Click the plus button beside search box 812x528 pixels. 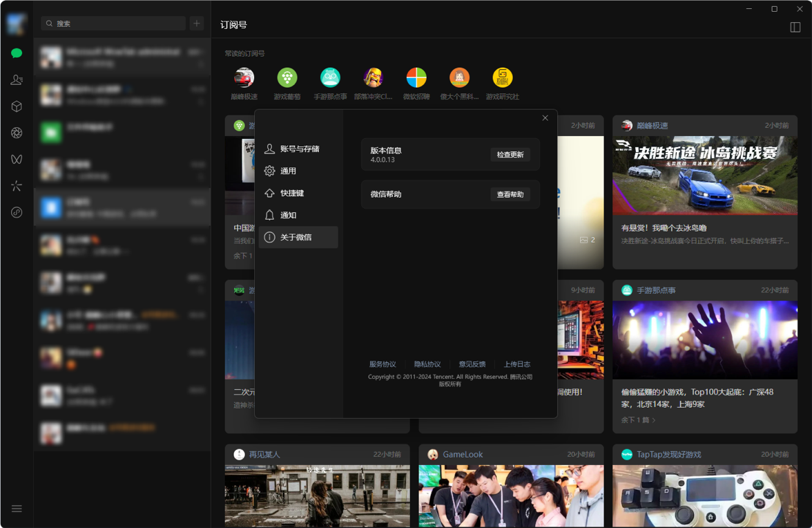(197, 23)
